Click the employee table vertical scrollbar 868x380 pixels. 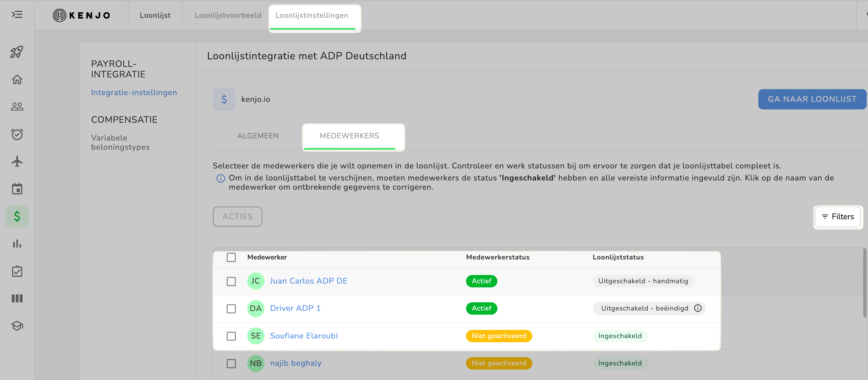(864, 283)
